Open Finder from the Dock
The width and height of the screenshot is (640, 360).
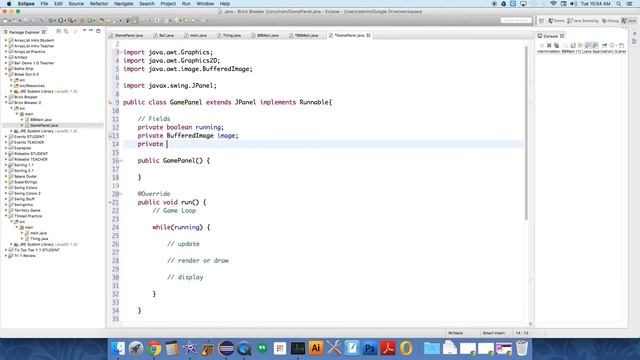click(x=118, y=348)
